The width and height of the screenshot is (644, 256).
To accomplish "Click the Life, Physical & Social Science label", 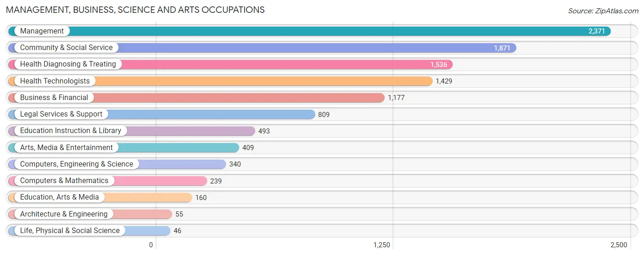I will [x=70, y=231].
